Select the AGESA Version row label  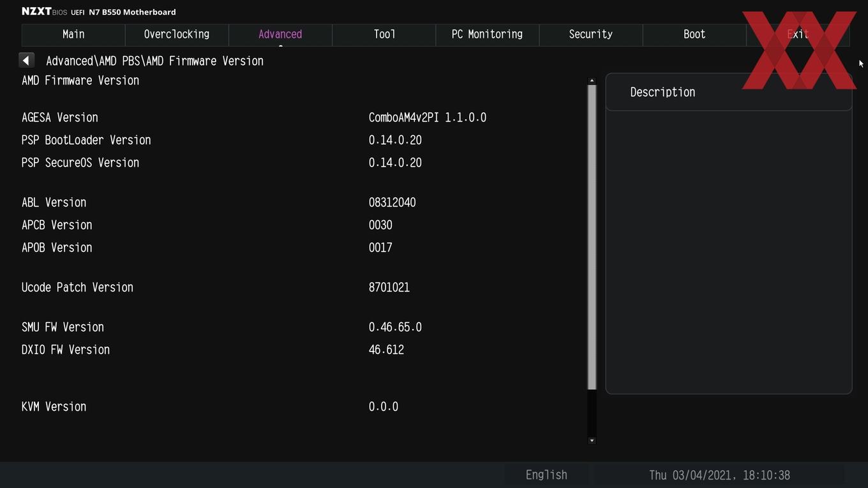pos(60,117)
